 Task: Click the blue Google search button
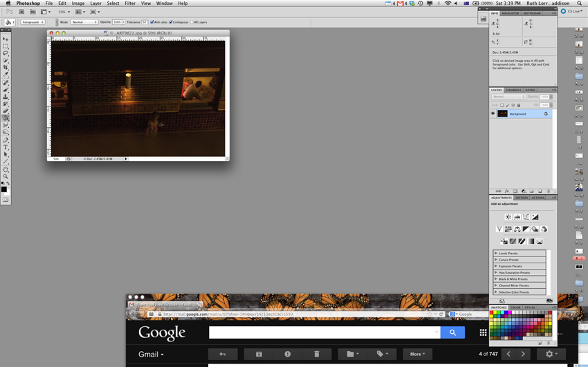[452, 332]
